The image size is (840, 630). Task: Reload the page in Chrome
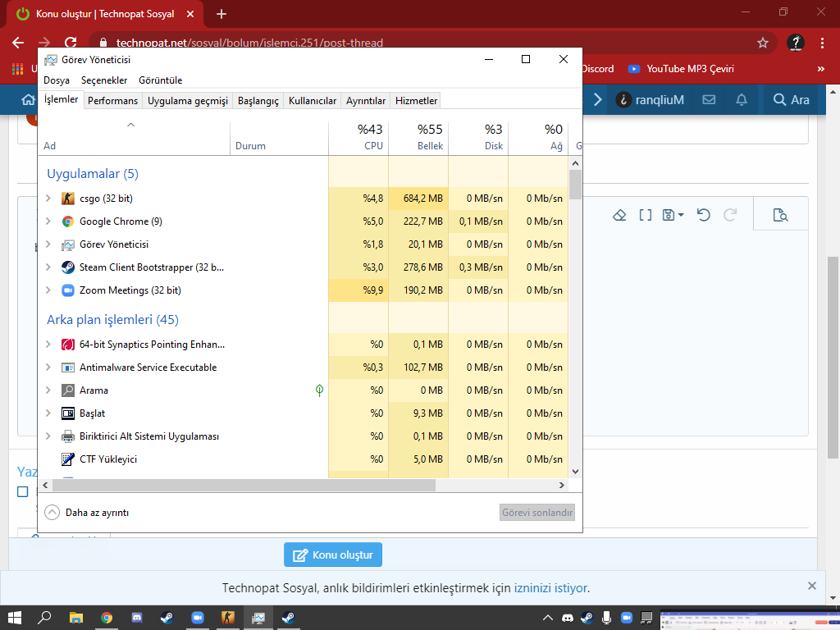(71, 43)
